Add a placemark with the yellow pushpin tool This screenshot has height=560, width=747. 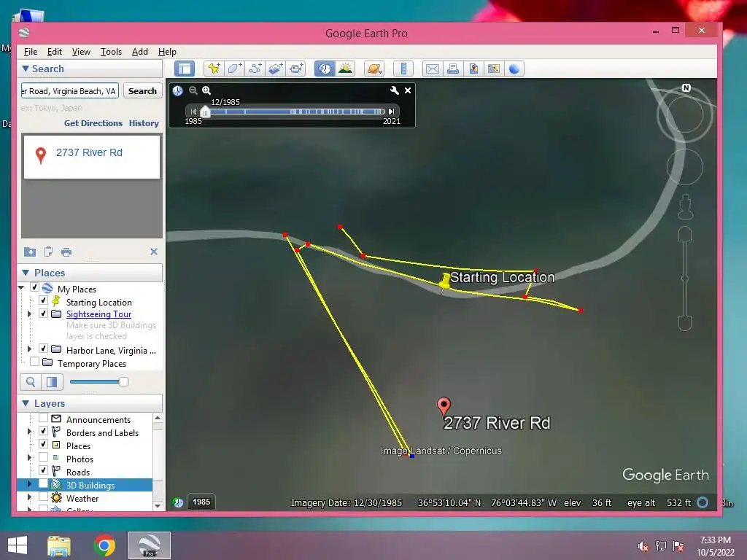(x=214, y=69)
